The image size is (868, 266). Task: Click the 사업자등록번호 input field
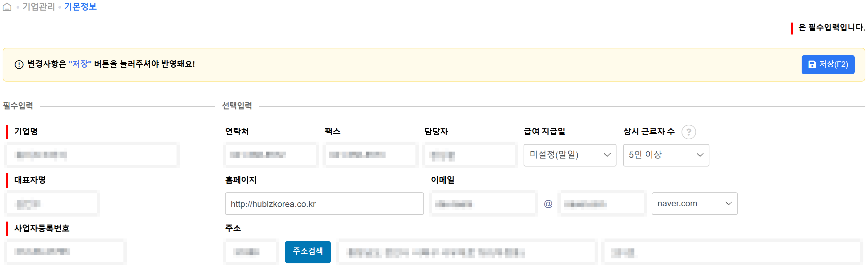66,251
